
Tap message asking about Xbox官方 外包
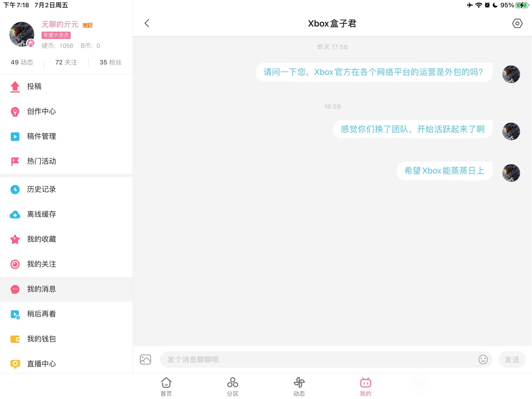point(374,72)
